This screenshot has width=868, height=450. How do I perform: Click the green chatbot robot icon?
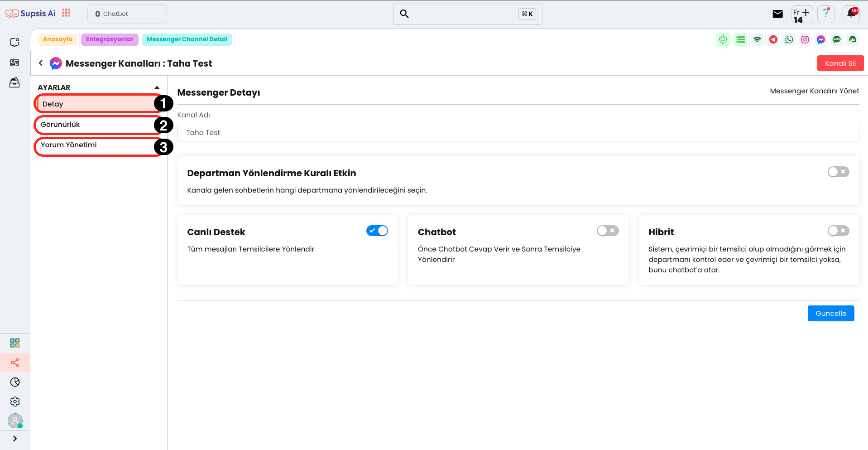(723, 40)
